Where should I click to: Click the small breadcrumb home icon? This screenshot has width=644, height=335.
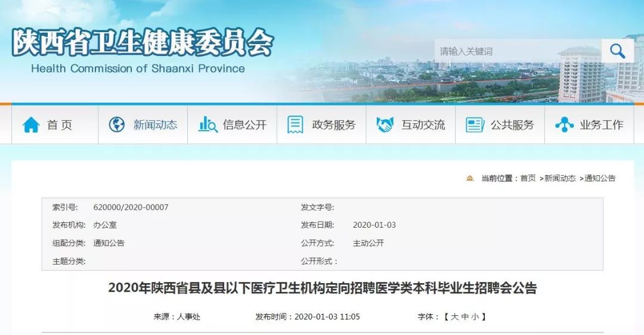pyautogui.click(x=470, y=178)
